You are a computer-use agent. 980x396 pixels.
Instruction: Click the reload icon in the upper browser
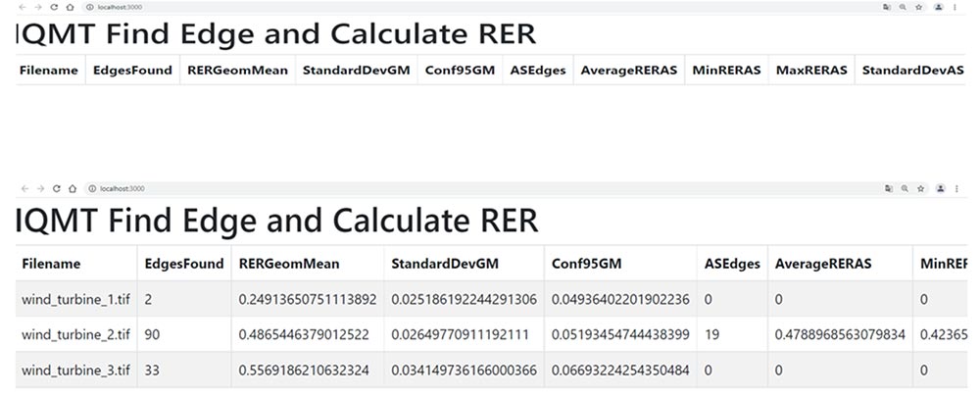point(57,7)
